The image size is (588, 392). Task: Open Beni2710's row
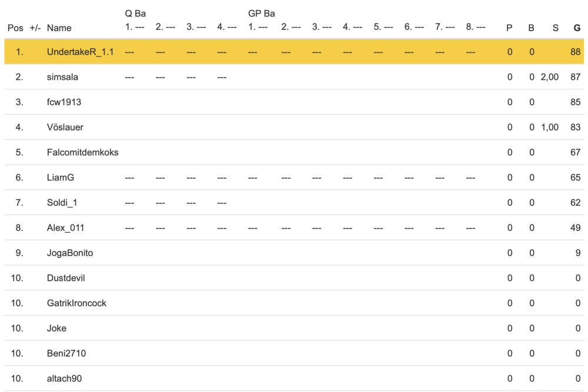(66, 354)
